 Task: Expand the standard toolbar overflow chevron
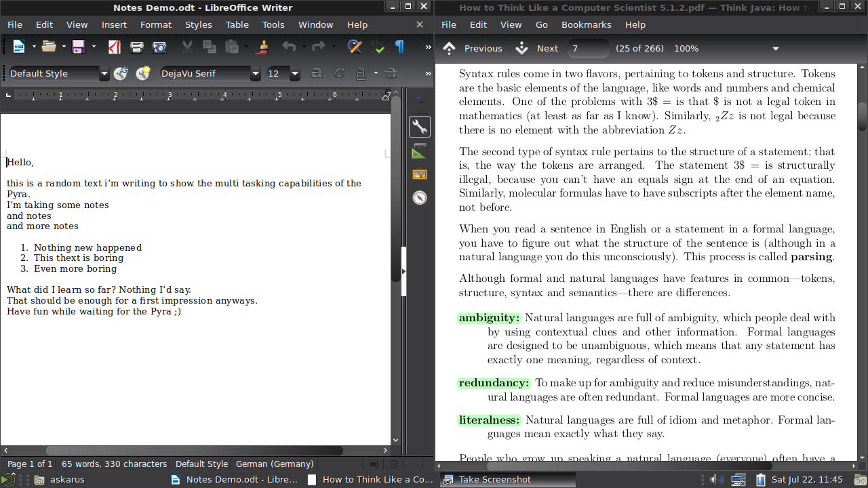point(428,47)
